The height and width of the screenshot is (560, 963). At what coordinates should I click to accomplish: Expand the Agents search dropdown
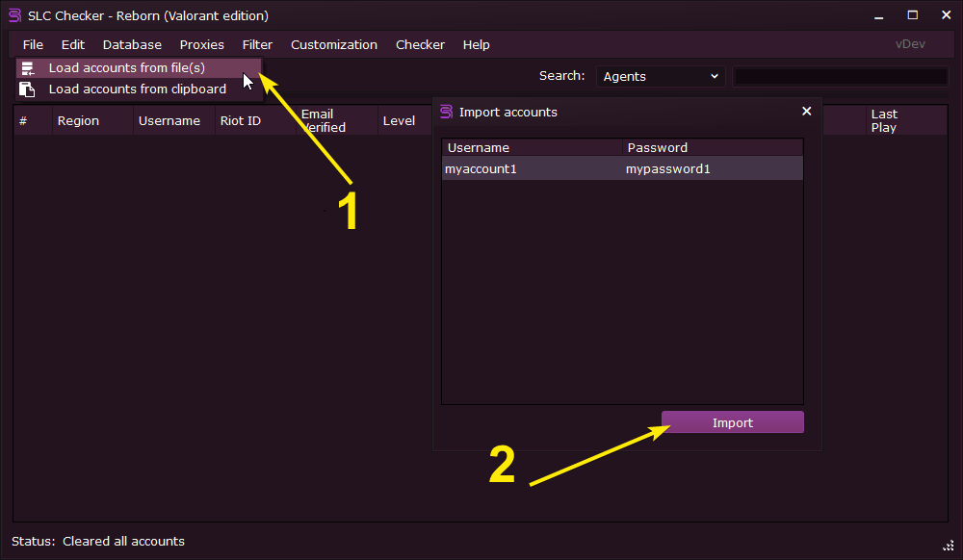click(661, 77)
